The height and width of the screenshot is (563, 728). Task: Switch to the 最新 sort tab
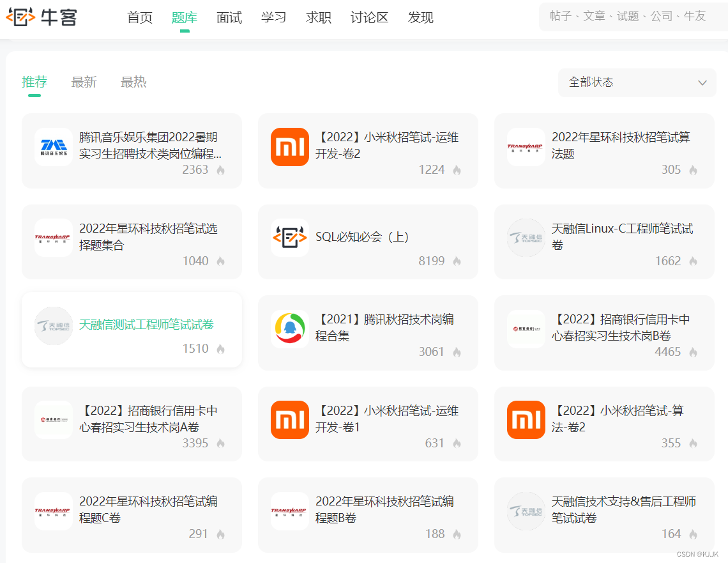84,82
